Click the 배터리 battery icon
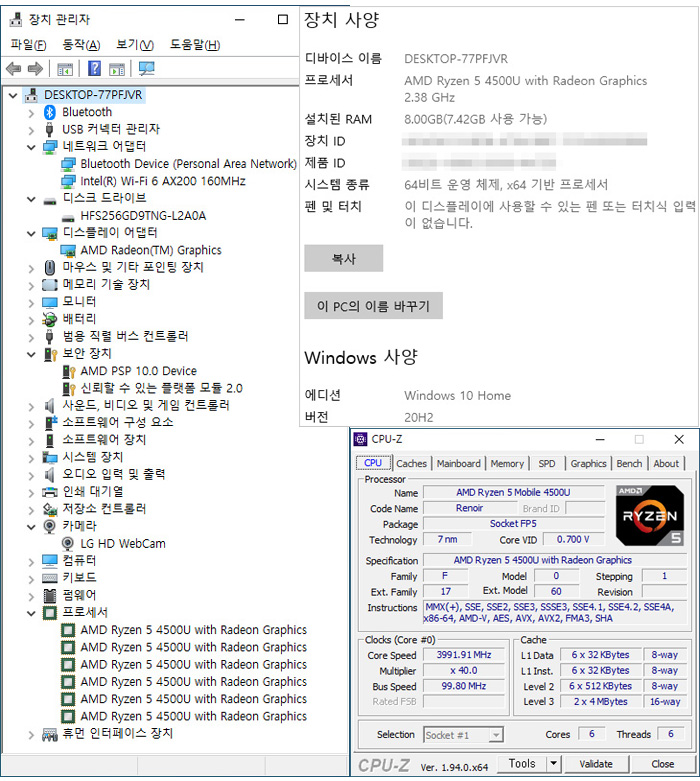Viewport: 700px width, 781px height. (50, 319)
